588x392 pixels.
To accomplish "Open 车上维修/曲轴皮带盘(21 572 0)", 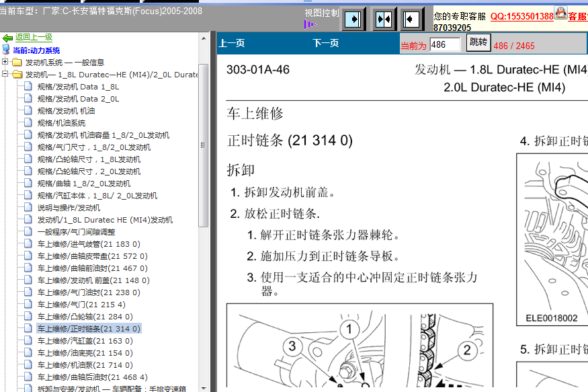I will [92, 256].
